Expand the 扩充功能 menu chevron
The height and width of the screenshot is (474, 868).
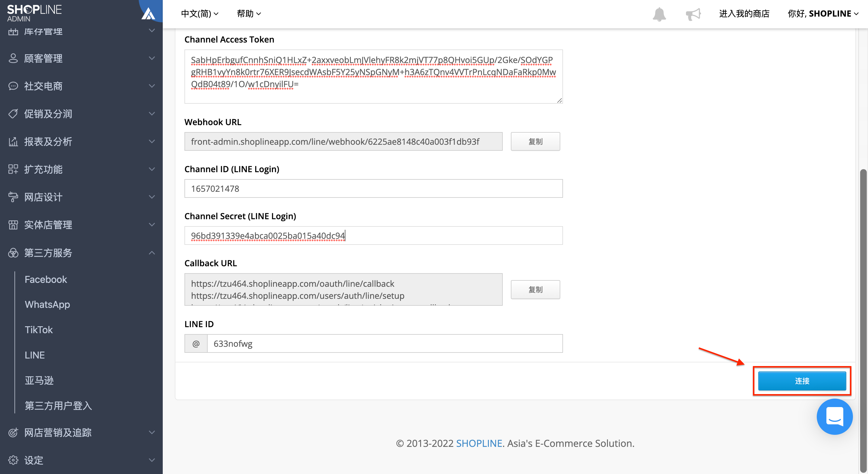click(x=152, y=169)
